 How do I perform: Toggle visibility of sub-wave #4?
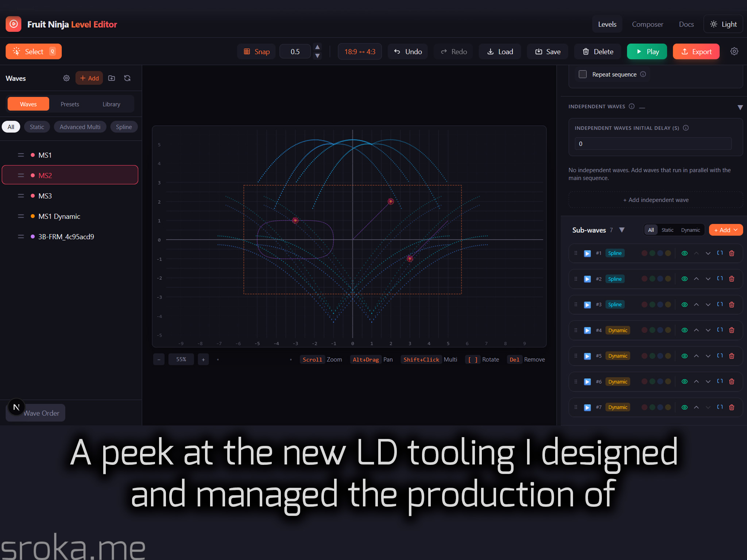click(685, 330)
